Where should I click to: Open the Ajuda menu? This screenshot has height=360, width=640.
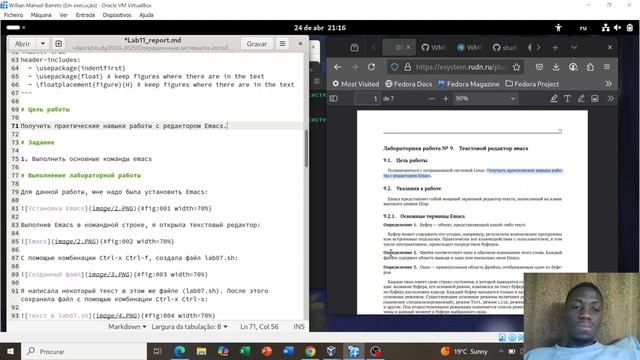[146, 15]
